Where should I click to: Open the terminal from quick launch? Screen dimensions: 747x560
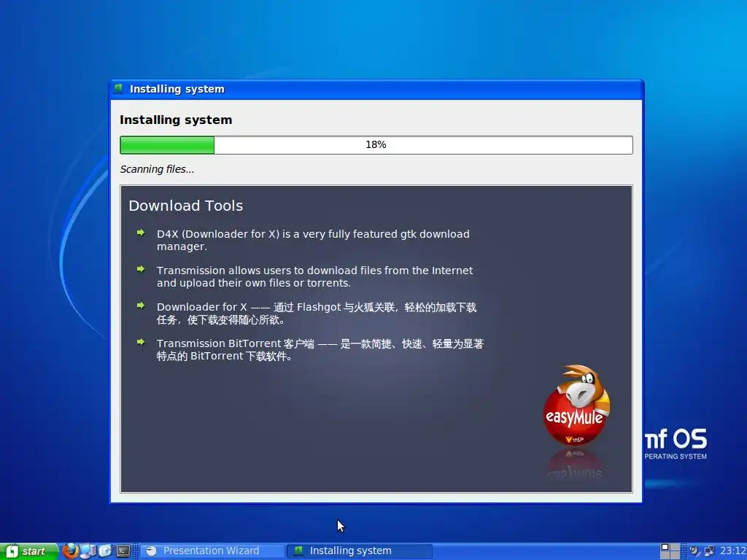pos(123,551)
